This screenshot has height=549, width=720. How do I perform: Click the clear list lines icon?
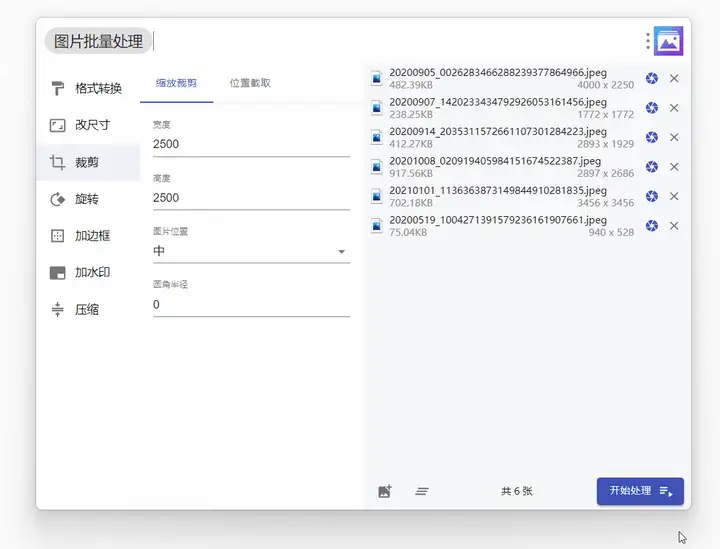coord(422,492)
